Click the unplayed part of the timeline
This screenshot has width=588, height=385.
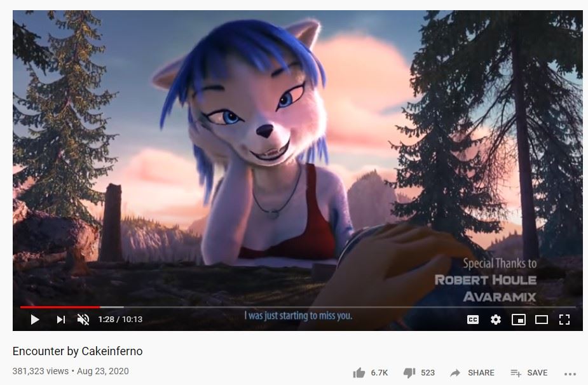(x=338, y=307)
